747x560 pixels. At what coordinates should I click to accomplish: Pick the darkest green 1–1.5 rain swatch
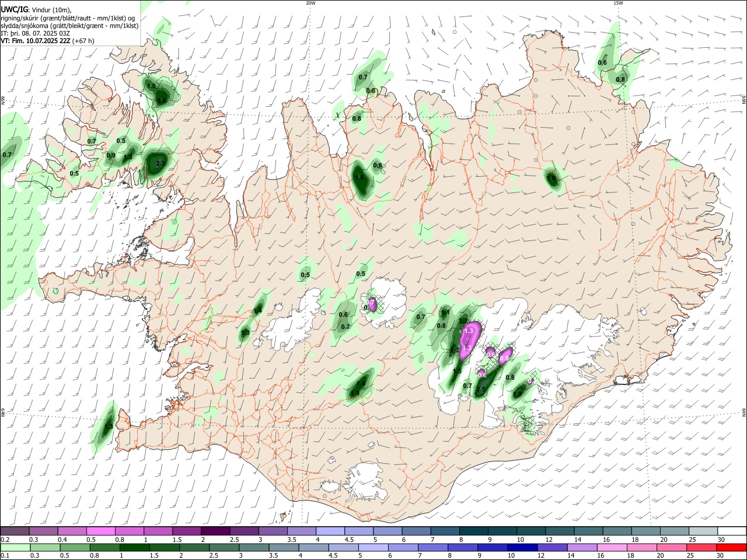point(134,548)
